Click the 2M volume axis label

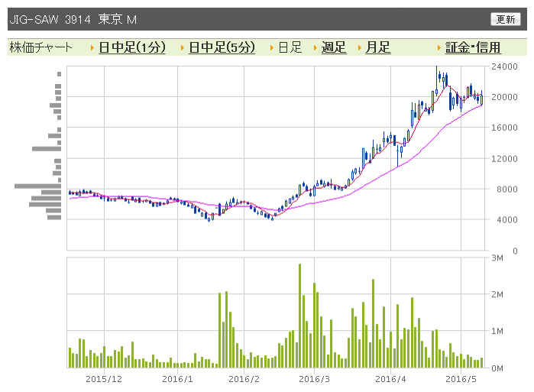pyautogui.click(x=497, y=295)
